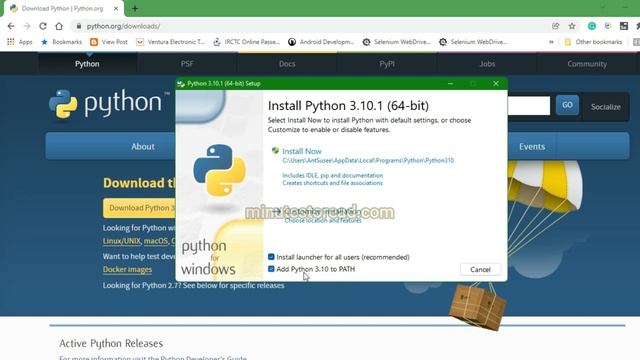The height and width of the screenshot is (360, 640).
Task: Click the share icon in address bar
Action: coord(556,26)
